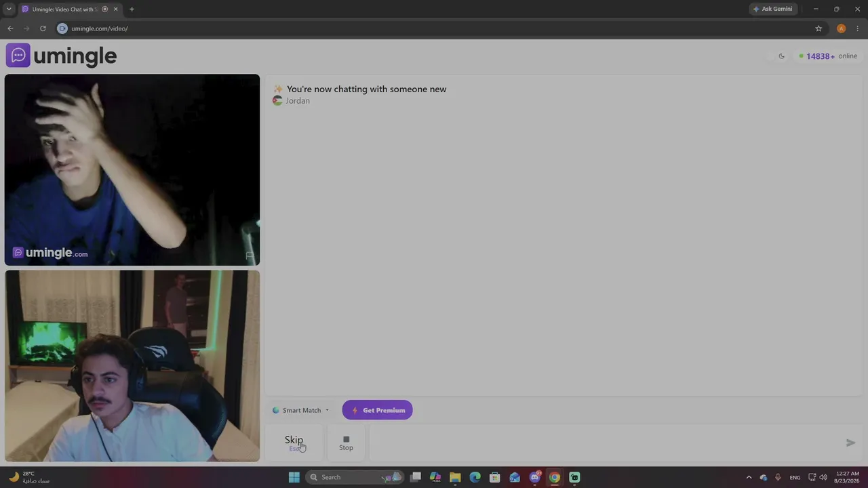The image size is (868, 488).
Task: Click the stranger's video feed
Action: point(132,169)
